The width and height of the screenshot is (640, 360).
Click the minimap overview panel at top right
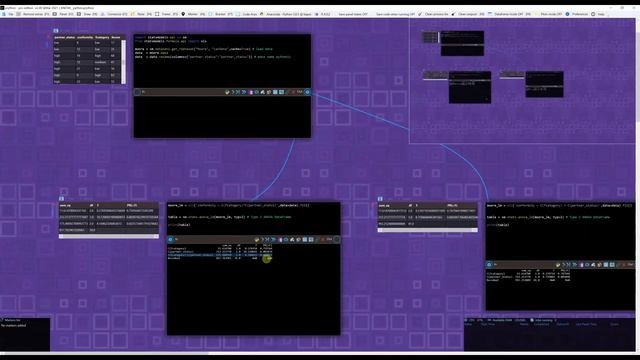[522, 80]
